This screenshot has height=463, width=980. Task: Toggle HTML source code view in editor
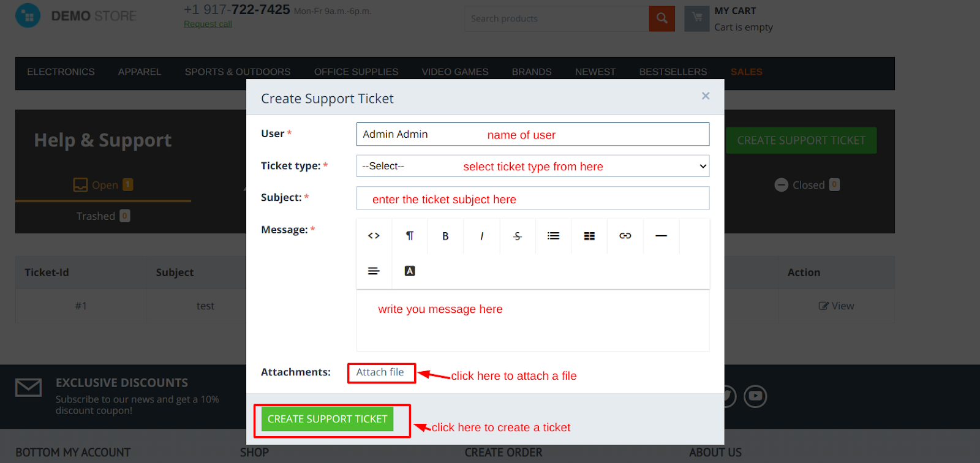tap(374, 236)
